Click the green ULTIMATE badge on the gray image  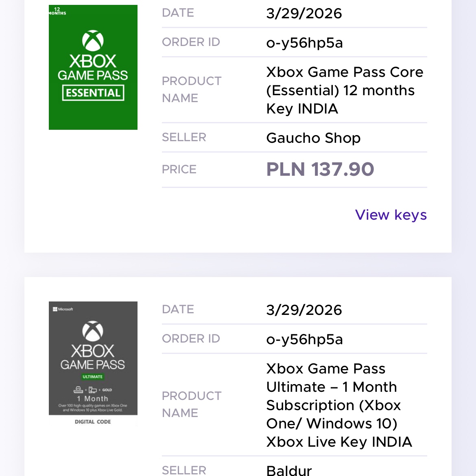93,377
